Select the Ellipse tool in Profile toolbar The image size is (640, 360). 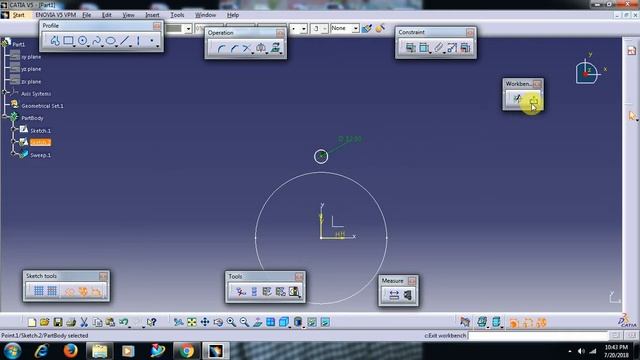point(110,40)
